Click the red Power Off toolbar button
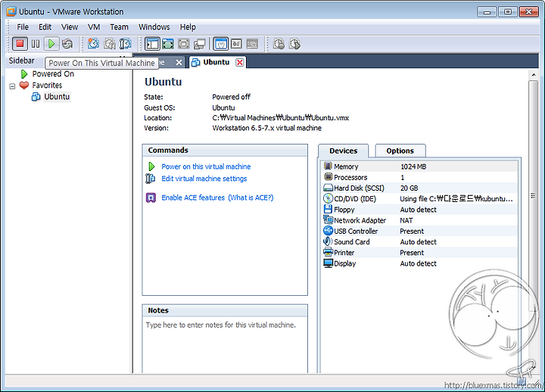The width and height of the screenshot is (545, 392). click(20, 44)
